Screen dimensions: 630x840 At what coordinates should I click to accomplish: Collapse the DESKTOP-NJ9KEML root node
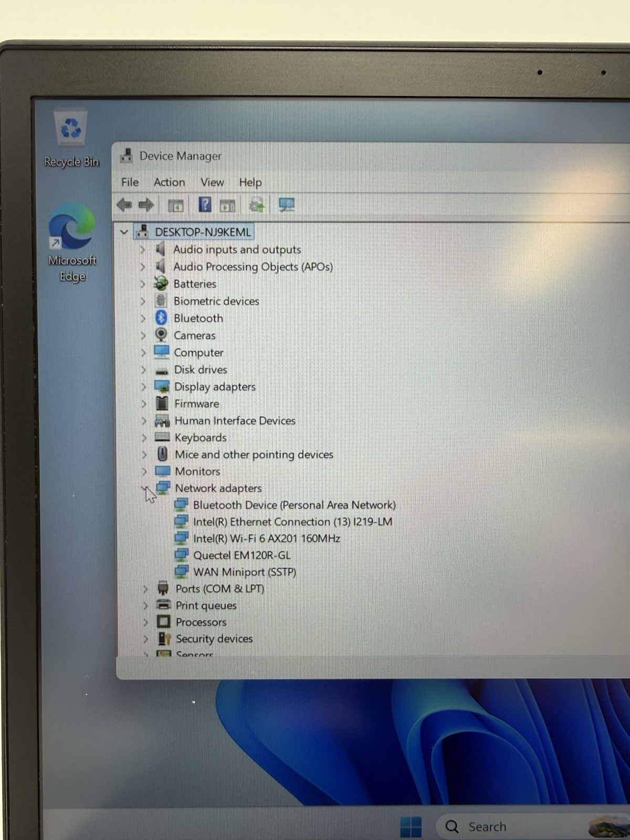(124, 232)
